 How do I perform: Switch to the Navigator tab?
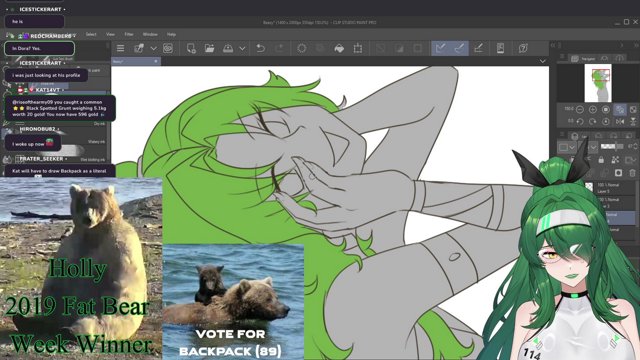pyautogui.click(x=584, y=59)
